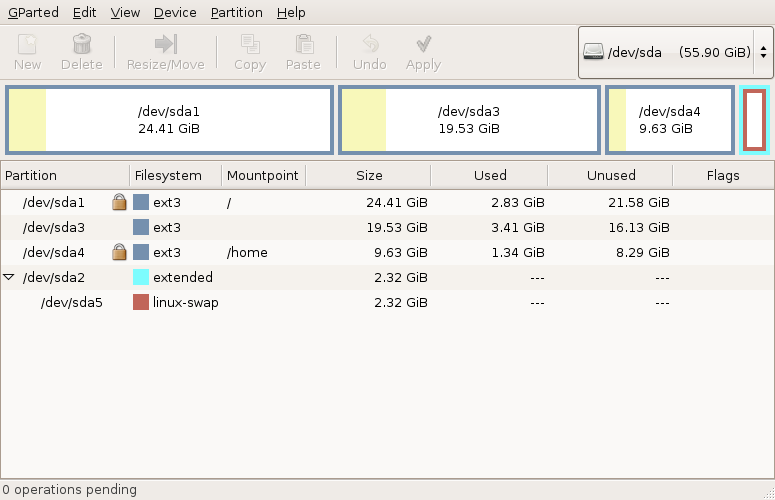Click the New partition toolbar icon
Viewport: 775px width, 500px height.
click(27, 44)
